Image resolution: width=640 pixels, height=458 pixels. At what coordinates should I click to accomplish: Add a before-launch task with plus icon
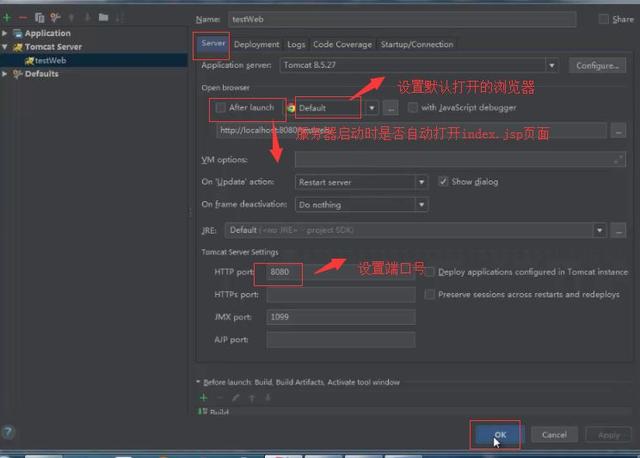click(x=204, y=397)
